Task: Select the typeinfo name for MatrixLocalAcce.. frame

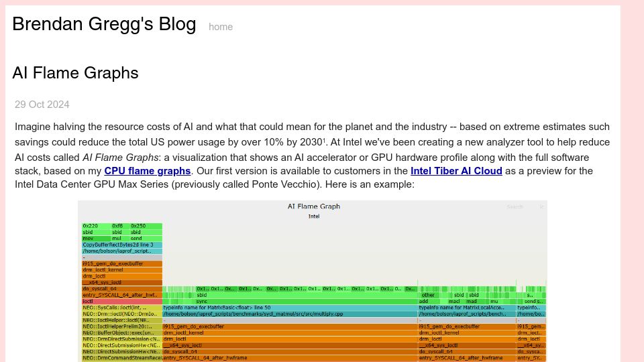Action: tap(467, 308)
